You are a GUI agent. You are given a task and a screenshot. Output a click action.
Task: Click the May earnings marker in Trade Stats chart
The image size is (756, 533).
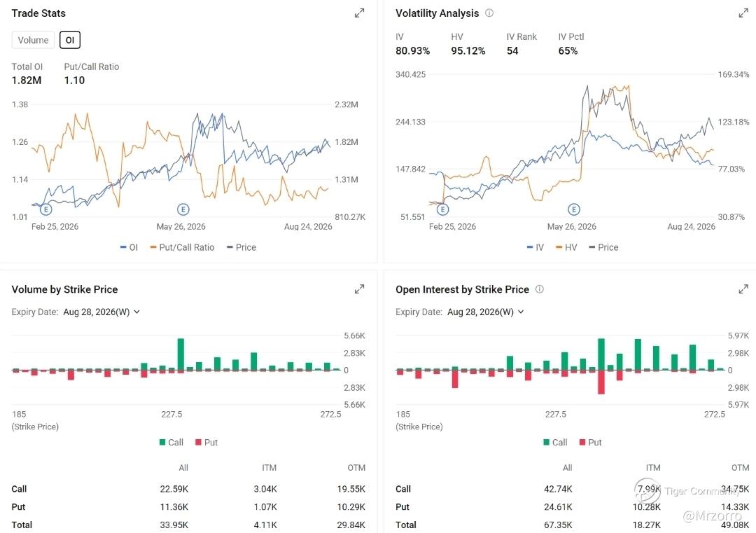point(183,209)
